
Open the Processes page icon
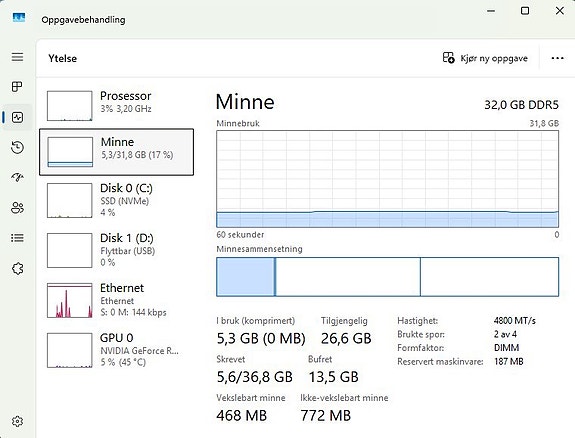click(17, 87)
